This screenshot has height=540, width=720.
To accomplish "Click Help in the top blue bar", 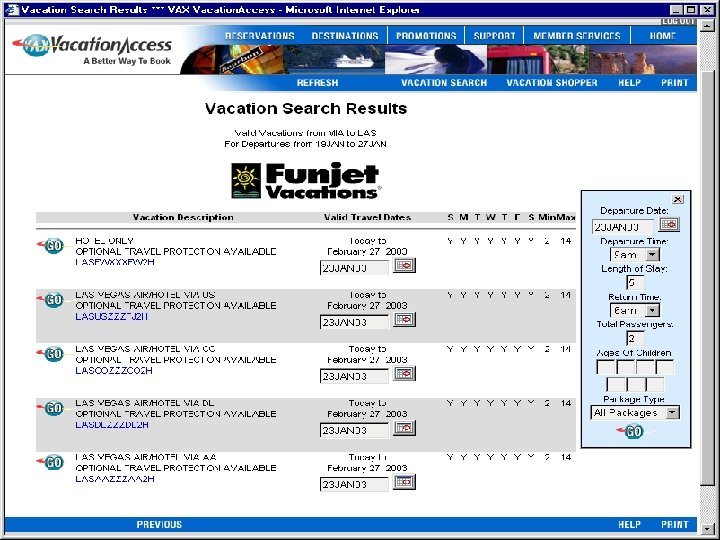I will pos(630,83).
